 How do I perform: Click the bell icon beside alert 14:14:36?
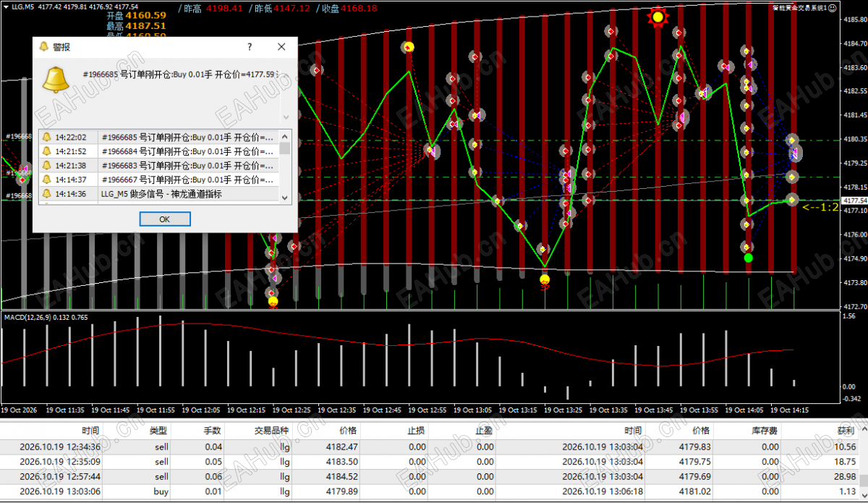[x=46, y=193]
